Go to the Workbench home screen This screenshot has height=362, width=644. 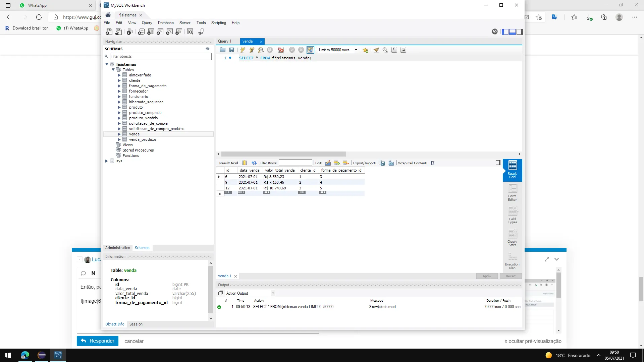[x=108, y=15]
